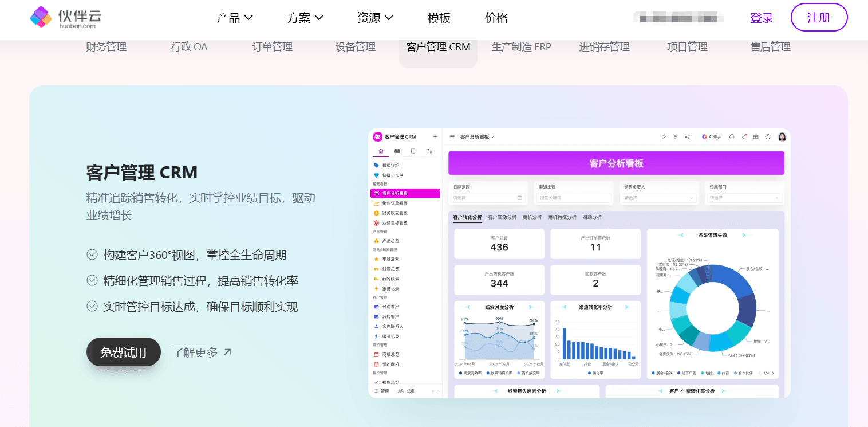Open the 商机特征分析 tab in dashboard
Screen dimensions: 868x427
coord(562,217)
